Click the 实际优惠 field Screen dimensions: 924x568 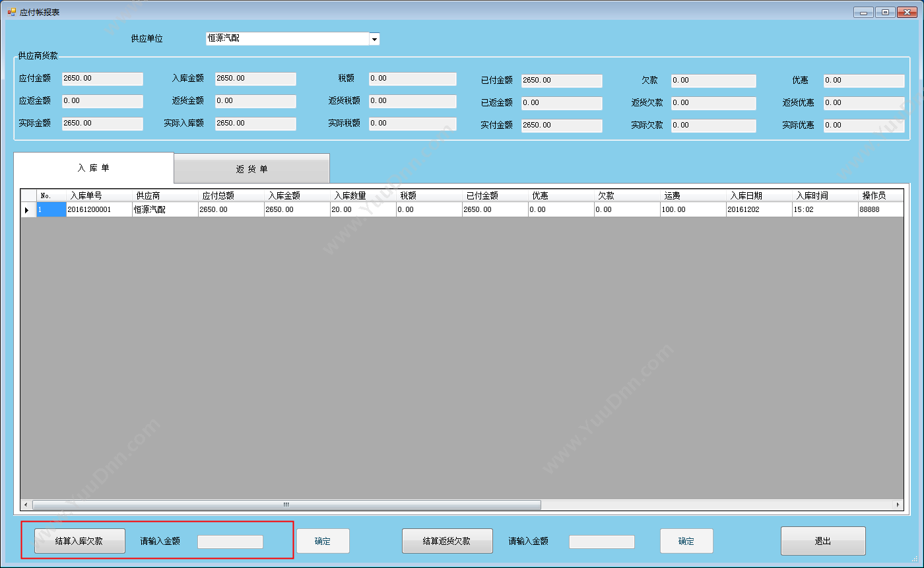(864, 125)
